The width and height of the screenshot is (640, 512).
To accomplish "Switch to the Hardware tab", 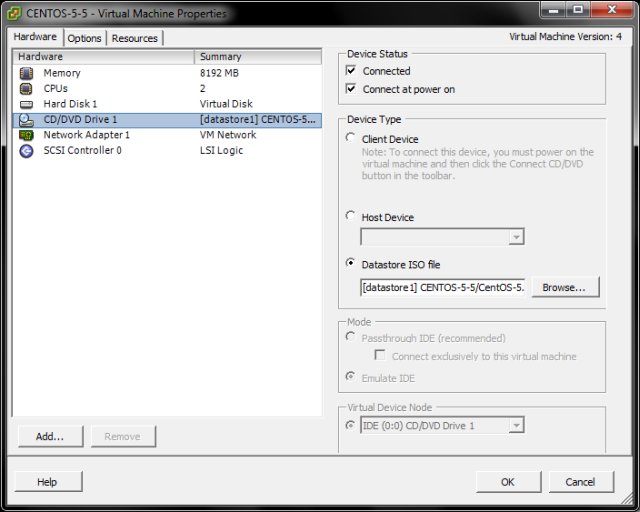I will click(35, 37).
